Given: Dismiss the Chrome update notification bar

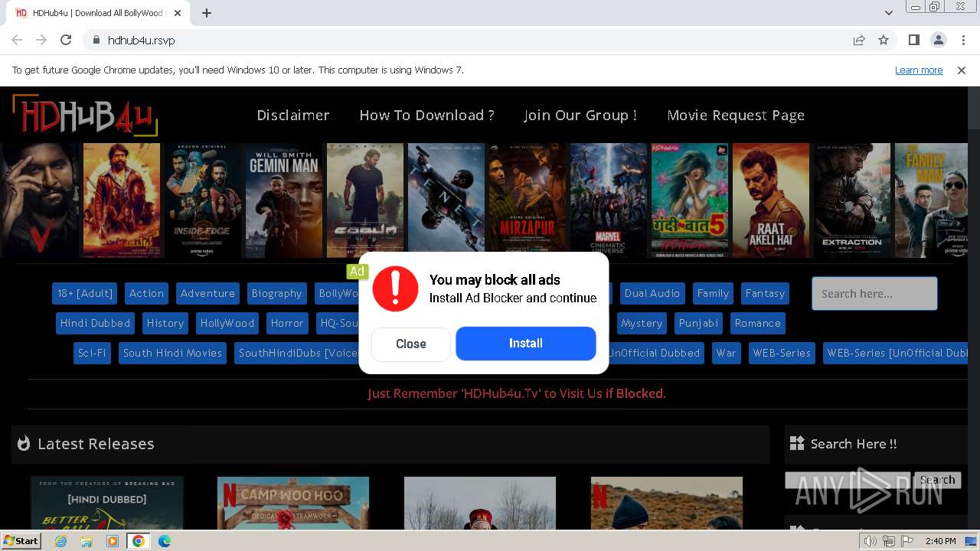Looking at the screenshot, I should [962, 70].
